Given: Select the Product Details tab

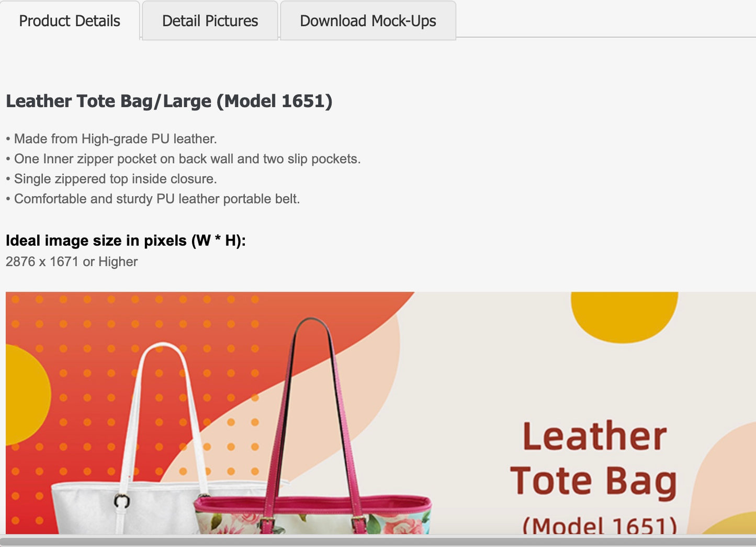Looking at the screenshot, I should tap(70, 20).
